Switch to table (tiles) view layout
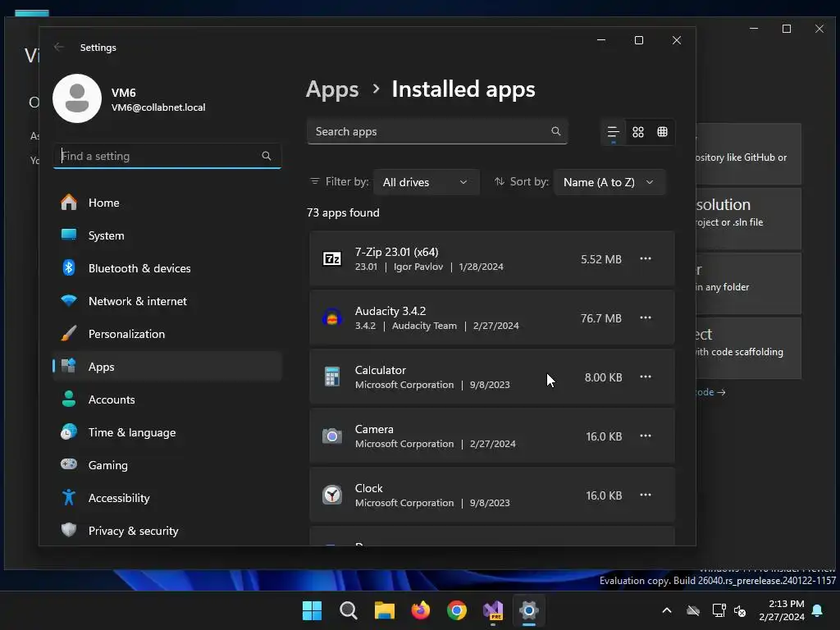The height and width of the screenshot is (630, 840). (x=663, y=132)
